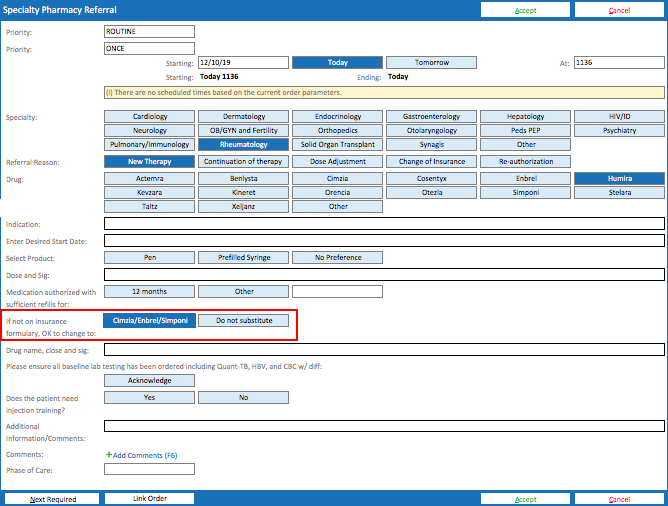The width and height of the screenshot is (668, 506).
Task: Click the Phase of Care field
Action: (150, 470)
